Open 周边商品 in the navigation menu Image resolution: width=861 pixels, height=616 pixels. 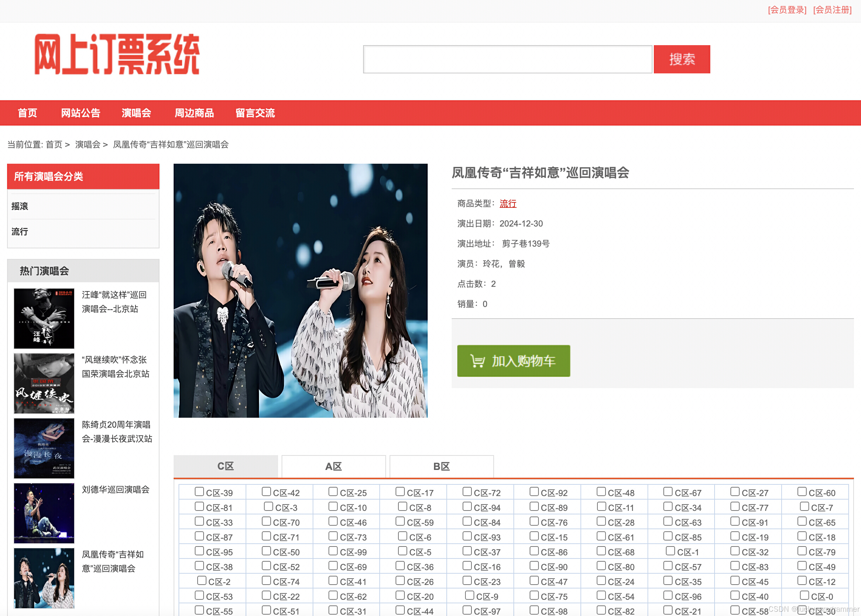tap(194, 113)
